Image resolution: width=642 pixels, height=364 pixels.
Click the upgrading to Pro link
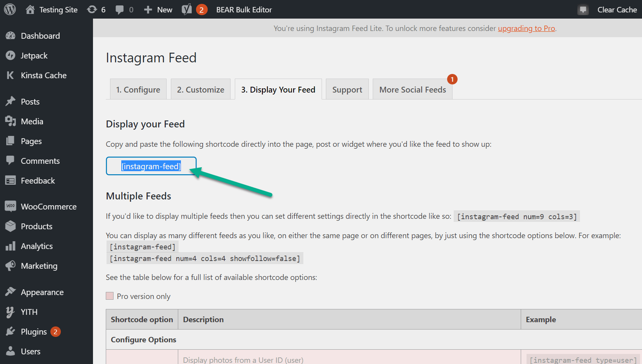tap(526, 28)
